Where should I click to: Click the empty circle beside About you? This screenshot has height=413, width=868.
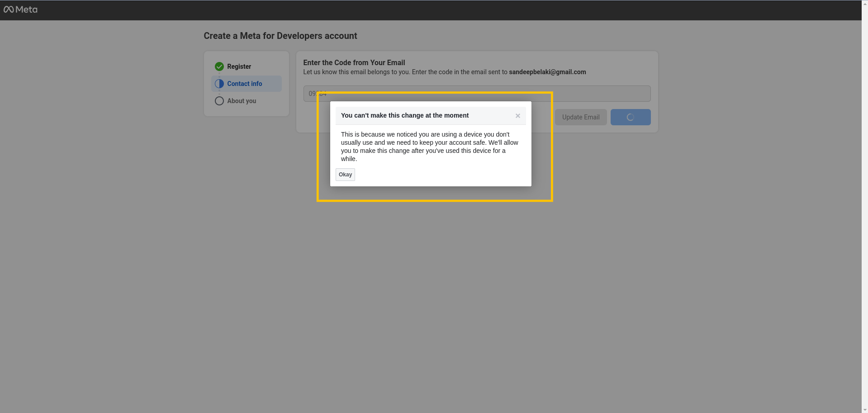pos(219,101)
